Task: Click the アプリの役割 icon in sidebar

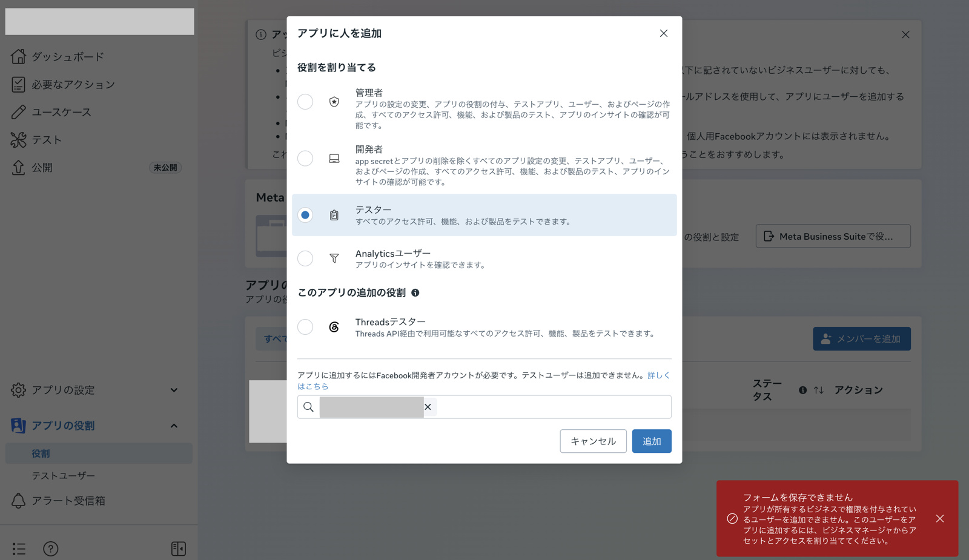Action: pos(18,426)
